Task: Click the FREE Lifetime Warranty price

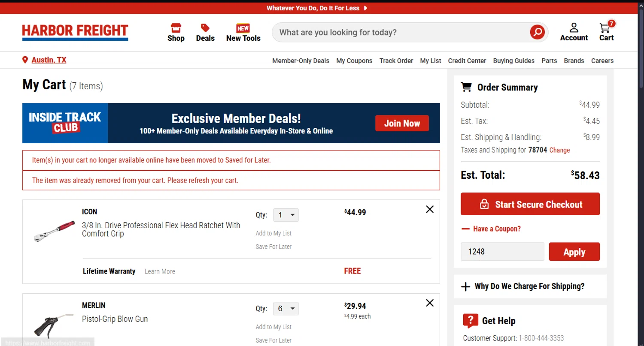Action: 352,271
